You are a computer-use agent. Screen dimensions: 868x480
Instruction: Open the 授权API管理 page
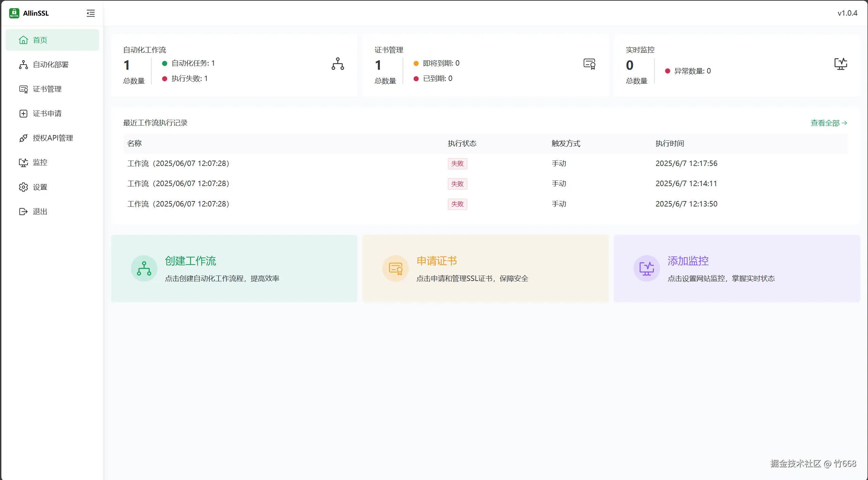pyautogui.click(x=53, y=138)
